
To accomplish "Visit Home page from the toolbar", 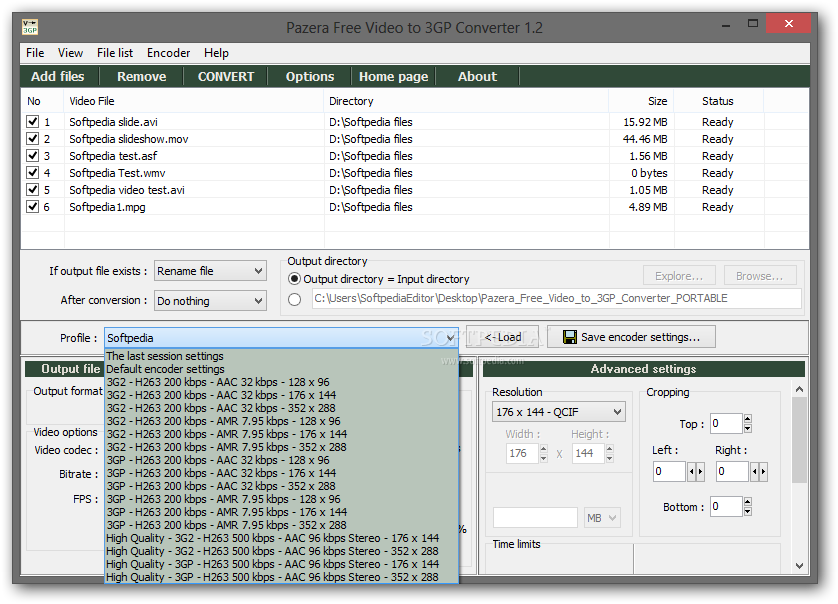I will click(x=393, y=76).
